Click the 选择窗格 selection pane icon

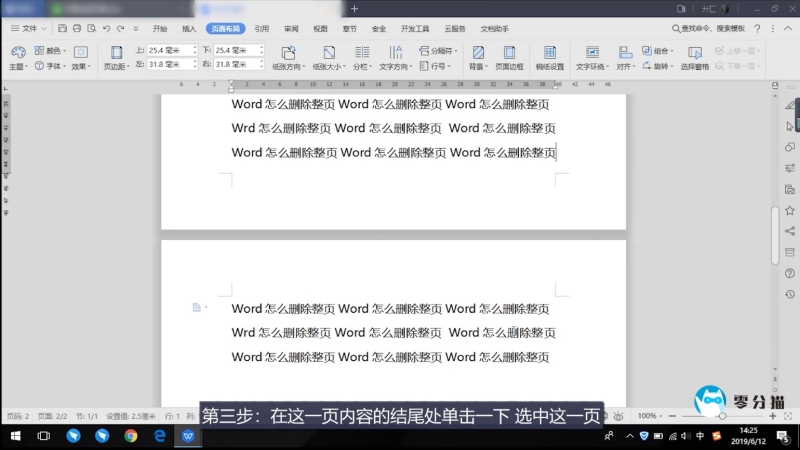[695, 56]
